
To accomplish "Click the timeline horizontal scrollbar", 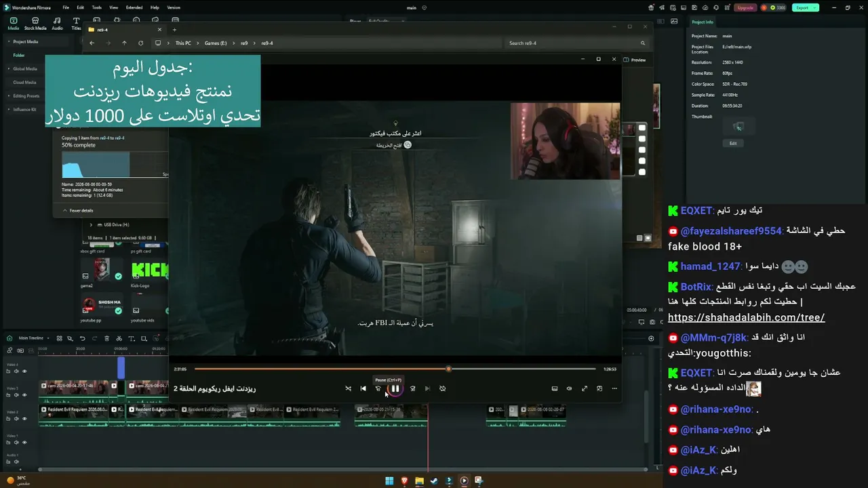I will 342,469.
